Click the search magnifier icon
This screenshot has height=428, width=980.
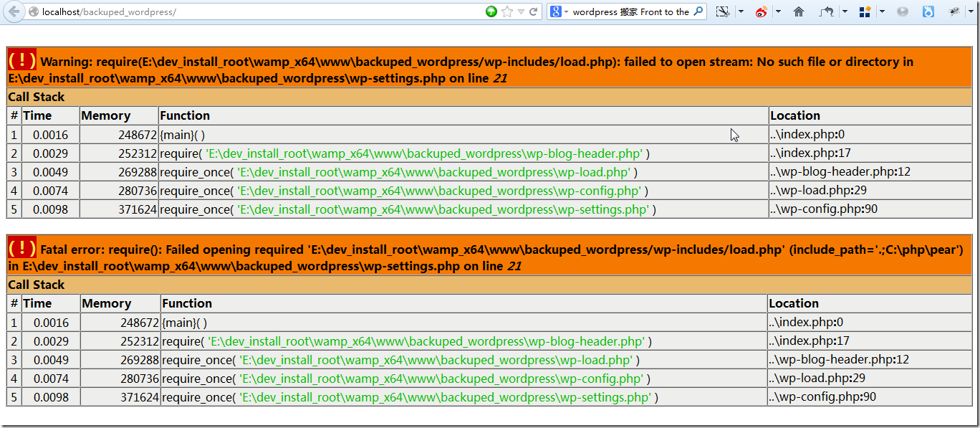click(x=698, y=11)
